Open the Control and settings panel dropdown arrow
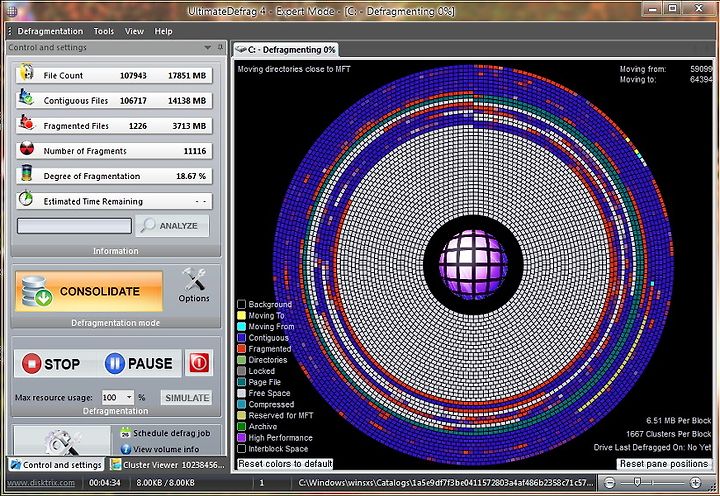This screenshot has height=496, width=720. pos(208,47)
